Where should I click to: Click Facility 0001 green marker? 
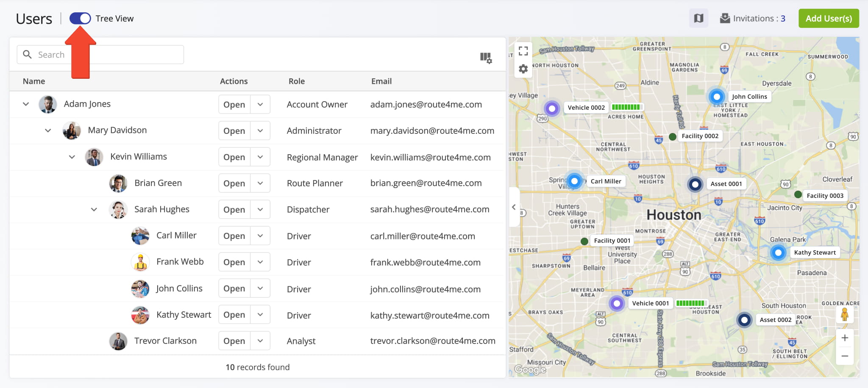(584, 241)
